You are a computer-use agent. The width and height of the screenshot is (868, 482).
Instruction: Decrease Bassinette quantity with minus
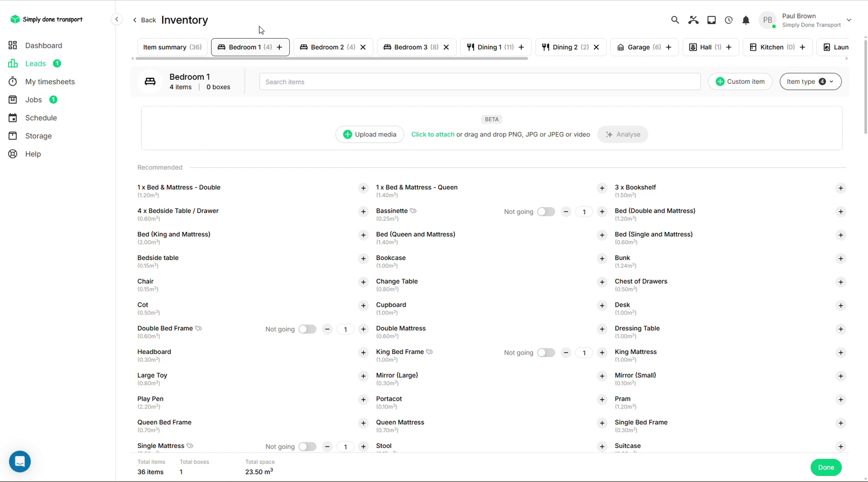pos(566,212)
